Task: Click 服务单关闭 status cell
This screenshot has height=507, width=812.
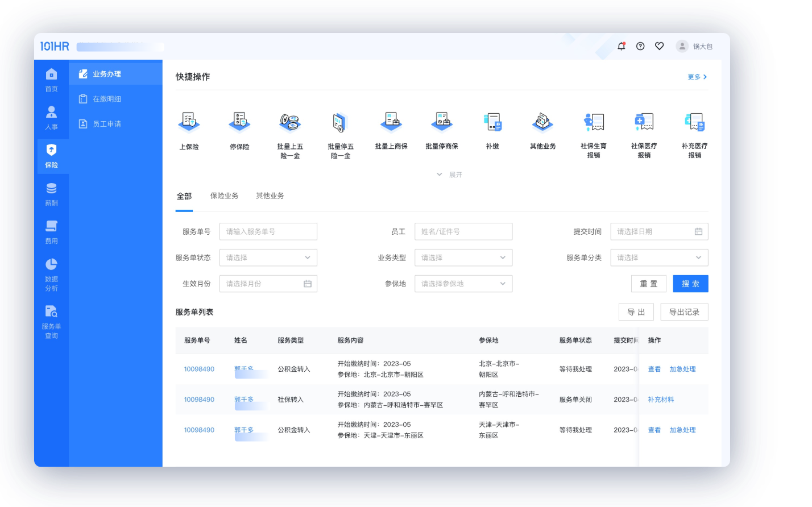Action: click(575, 400)
